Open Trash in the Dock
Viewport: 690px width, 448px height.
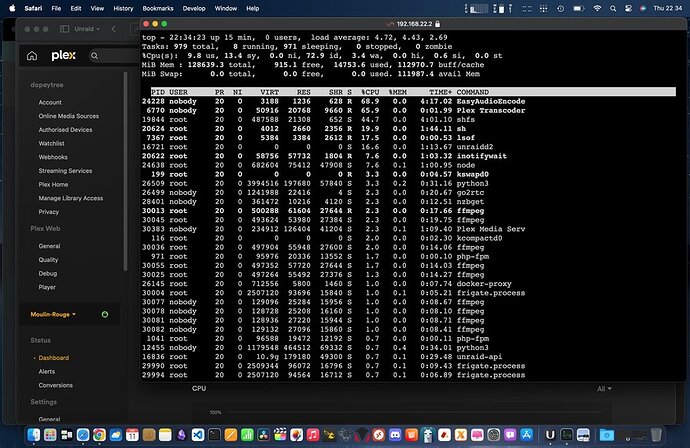[656, 435]
